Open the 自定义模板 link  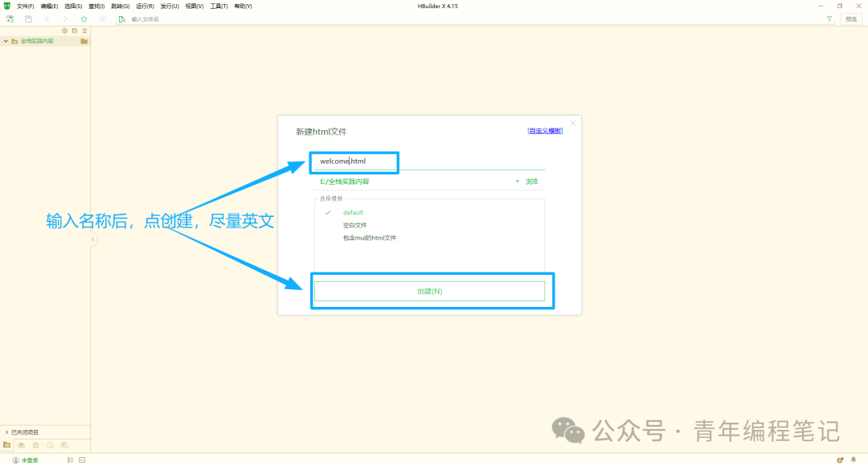point(545,131)
